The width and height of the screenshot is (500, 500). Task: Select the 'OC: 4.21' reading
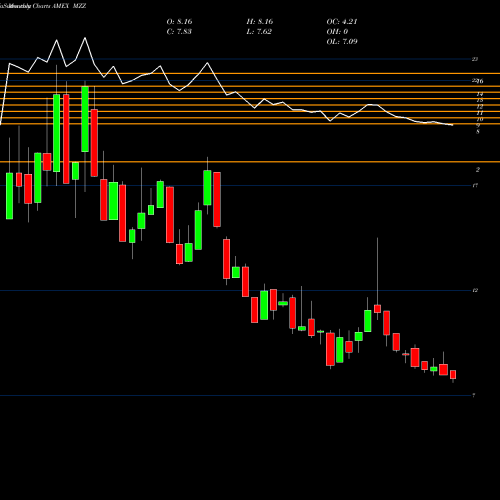tap(342, 22)
